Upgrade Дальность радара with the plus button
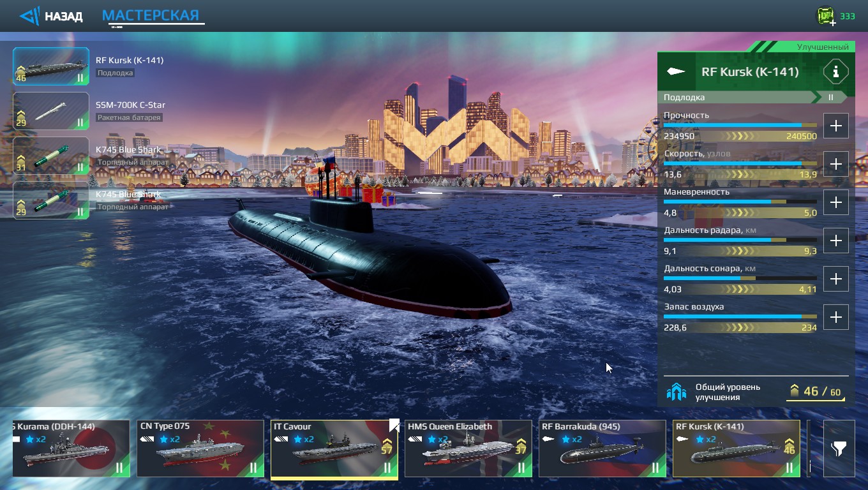 [x=835, y=241]
